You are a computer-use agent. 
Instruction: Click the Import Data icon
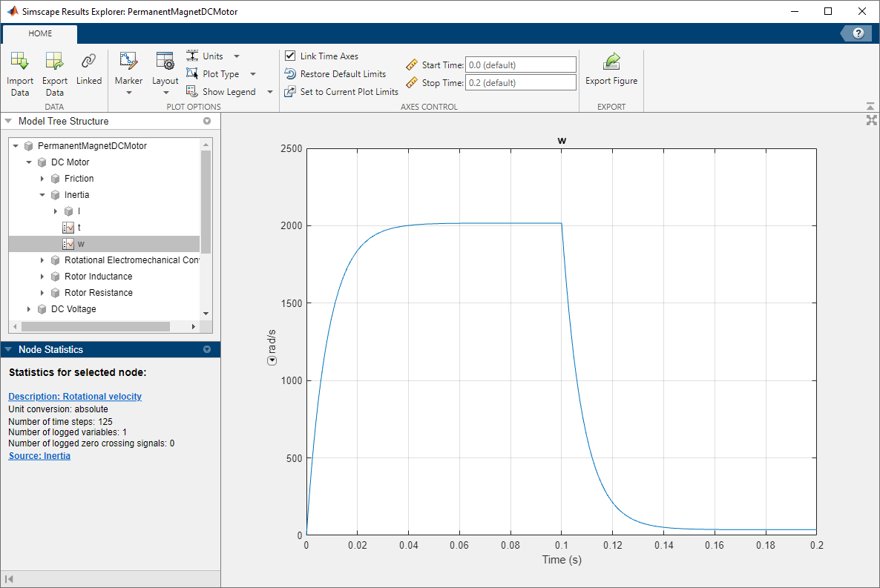pyautogui.click(x=20, y=62)
